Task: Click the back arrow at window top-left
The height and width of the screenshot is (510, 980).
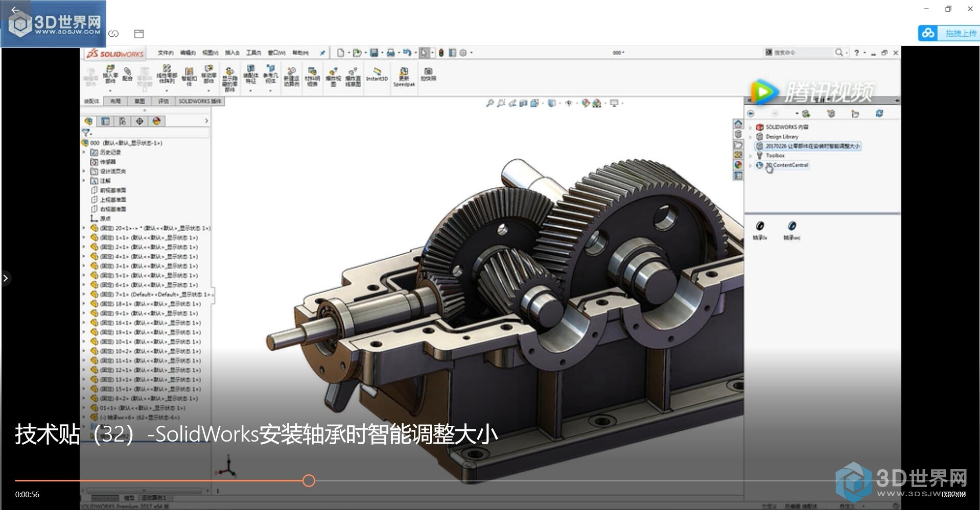Action: click(15, 10)
